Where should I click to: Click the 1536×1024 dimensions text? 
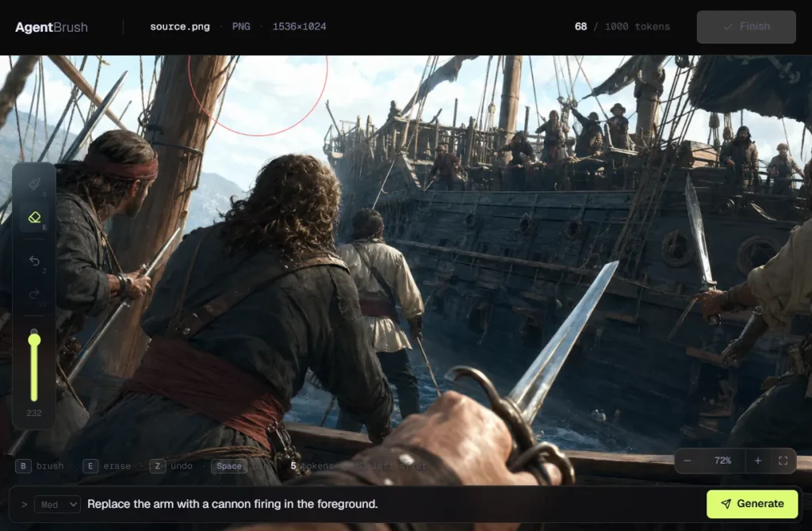click(299, 26)
